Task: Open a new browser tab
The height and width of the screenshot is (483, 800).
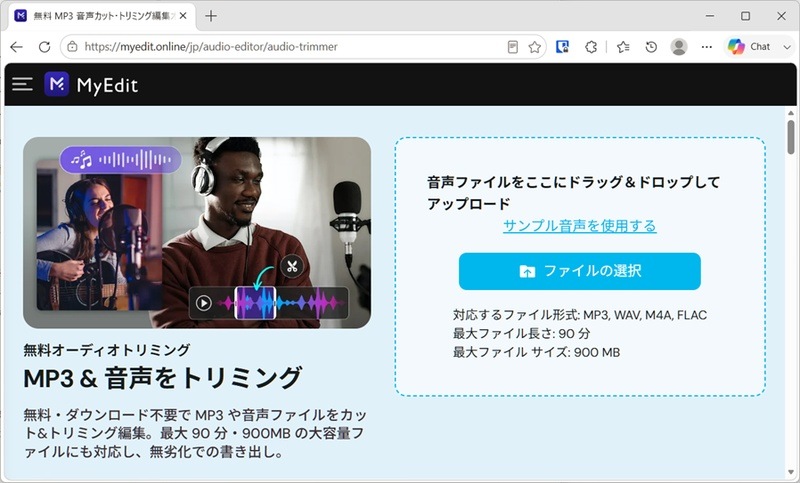Action: pyautogui.click(x=211, y=16)
